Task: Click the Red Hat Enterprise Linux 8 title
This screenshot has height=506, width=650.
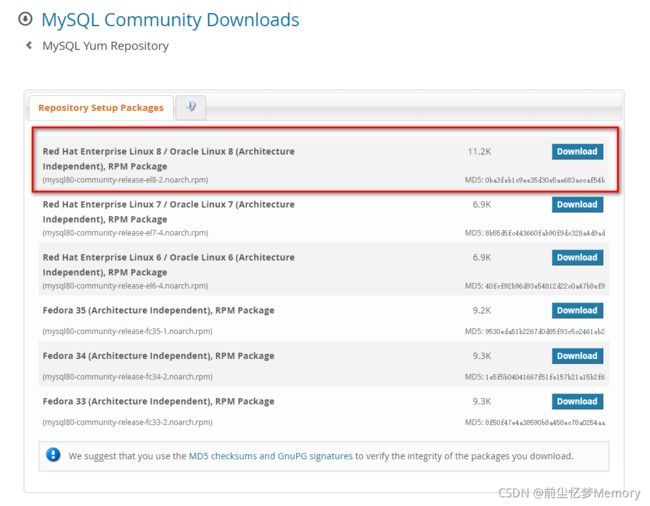Action: [168, 159]
